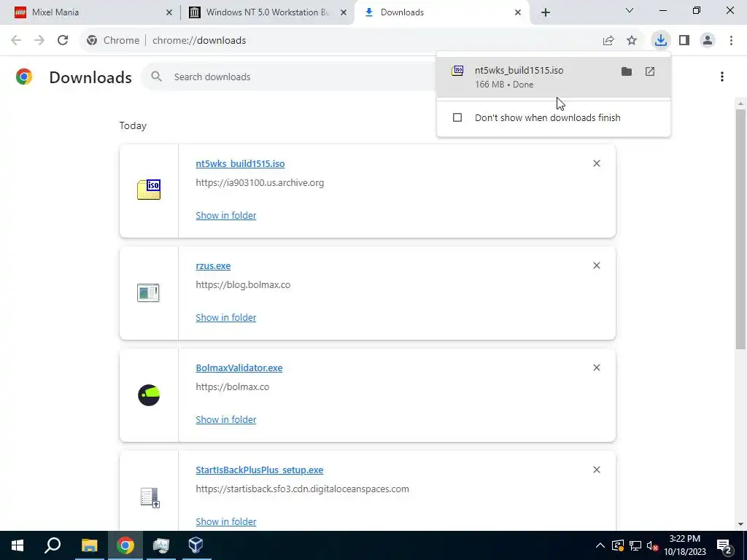Open the VirtualBox cube taskbar icon
The image size is (747, 560).
(x=196, y=545)
